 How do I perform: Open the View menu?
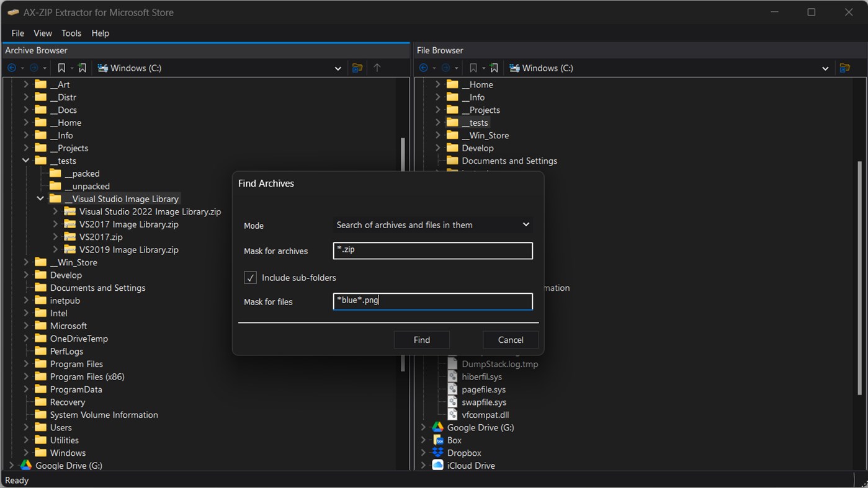[x=42, y=33]
